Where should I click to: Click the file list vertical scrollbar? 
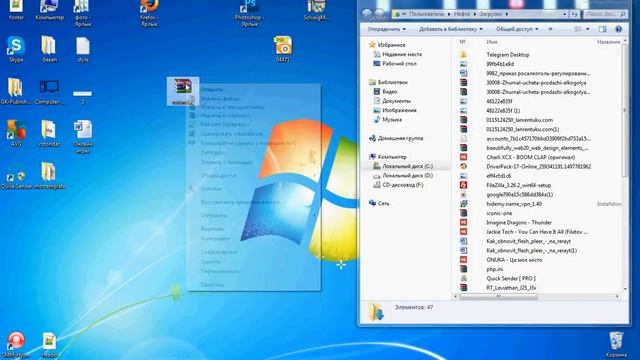(625, 110)
